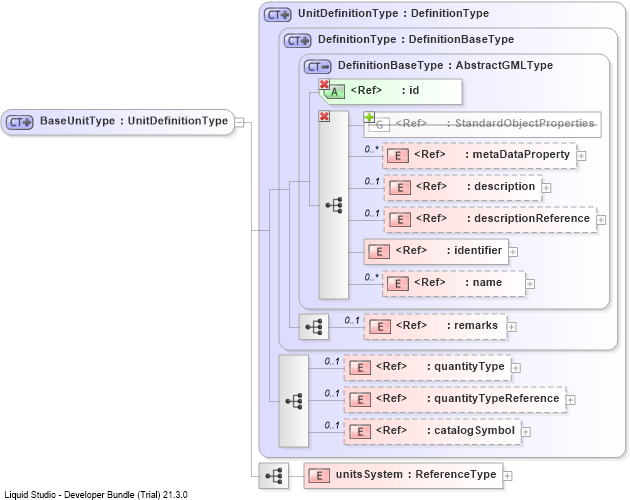This screenshot has width=630, height=500.
Task: Expand the quantityType element
Action: pyautogui.click(x=516, y=368)
